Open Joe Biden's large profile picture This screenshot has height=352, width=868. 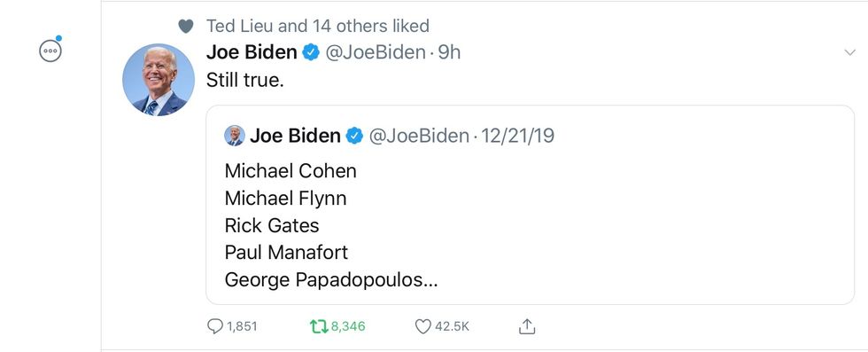159,80
